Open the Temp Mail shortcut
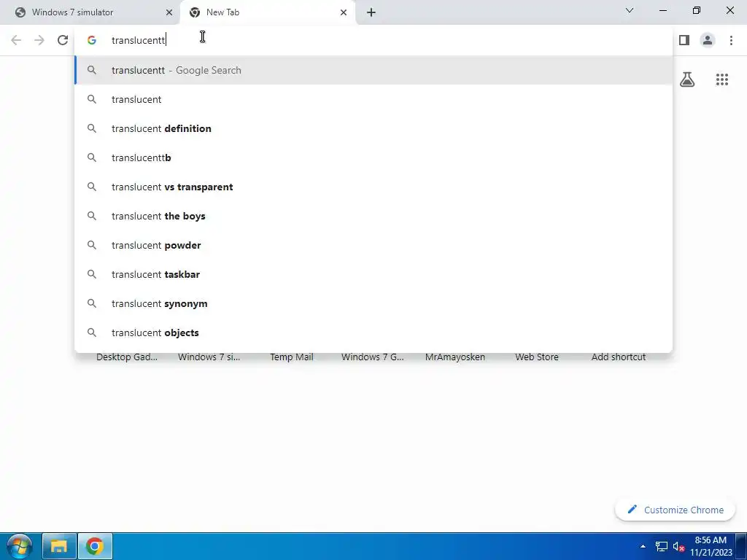This screenshot has height=560, width=747. (292, 357)
